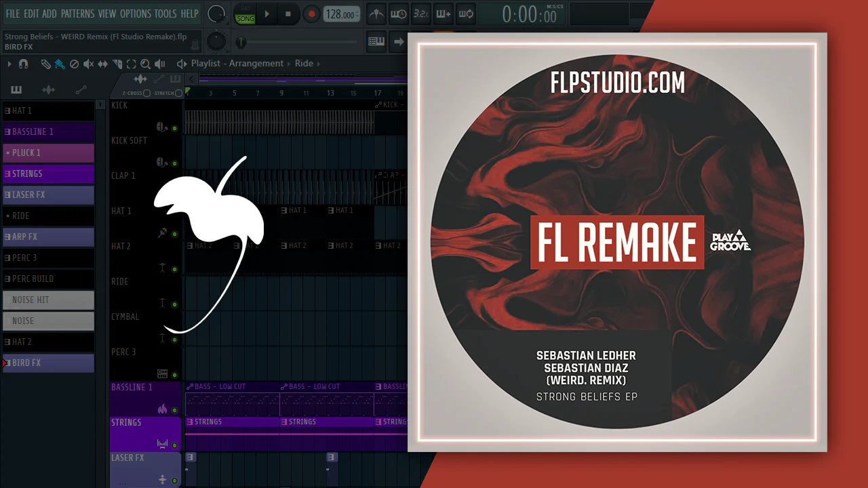Click the Kick Soft track instrument icon

[x=162, y=163]
